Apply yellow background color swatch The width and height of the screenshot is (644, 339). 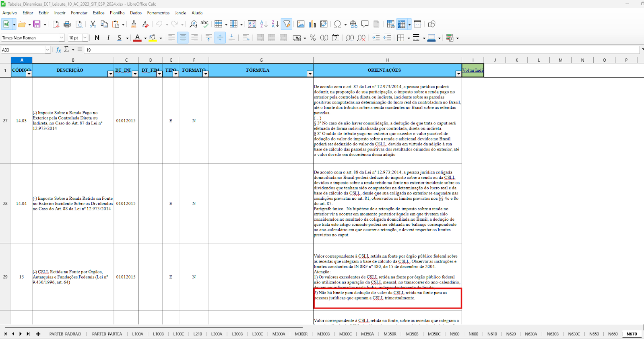[x=153, y=38]
